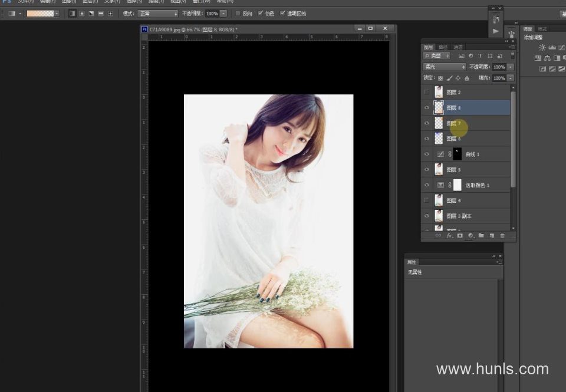Click the lock all padlock icon
Image resolution: width=566 pixels, height=392 pixels.
pos(467,78)
